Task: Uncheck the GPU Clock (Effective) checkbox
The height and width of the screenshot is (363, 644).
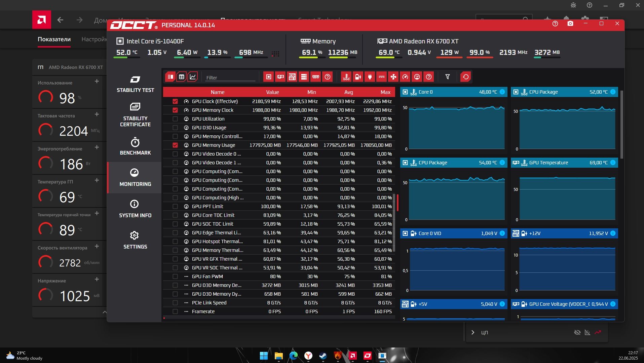Action: (175, 101)
